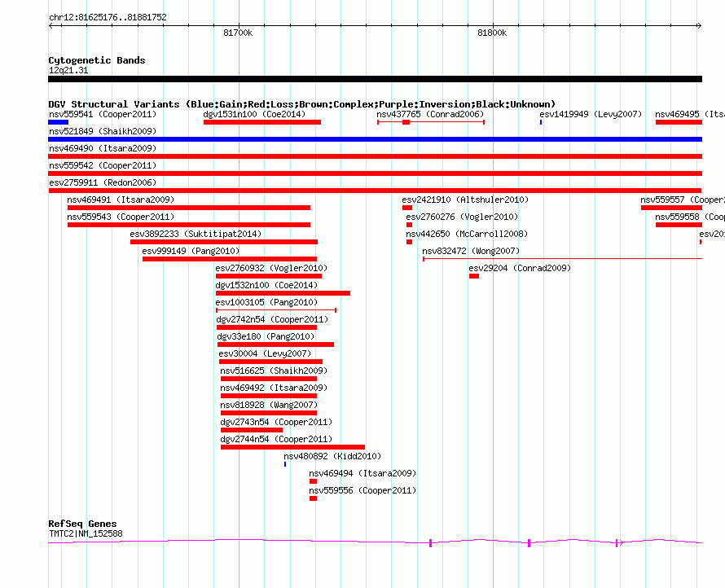Click dgv1532n100 (Coe2014) variant label
725x588 pixels.
tap(267, 285)
